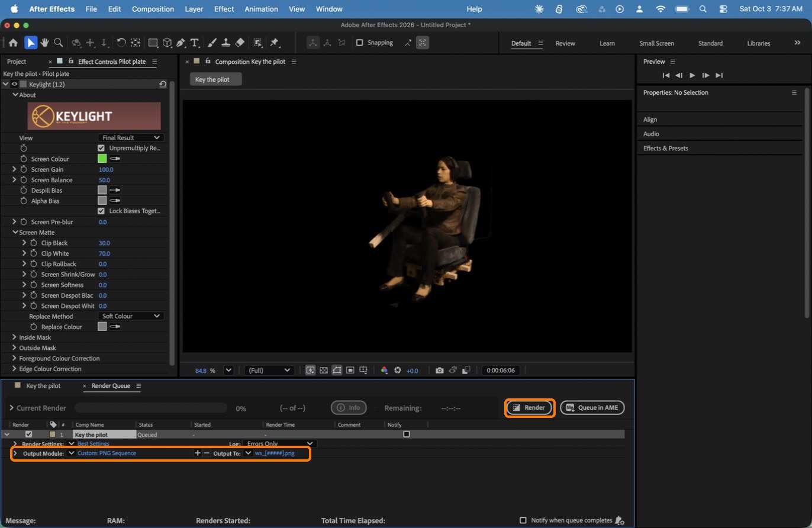Click the Replace Colour grey swatch
812x528 pixels.
(102, 327)
